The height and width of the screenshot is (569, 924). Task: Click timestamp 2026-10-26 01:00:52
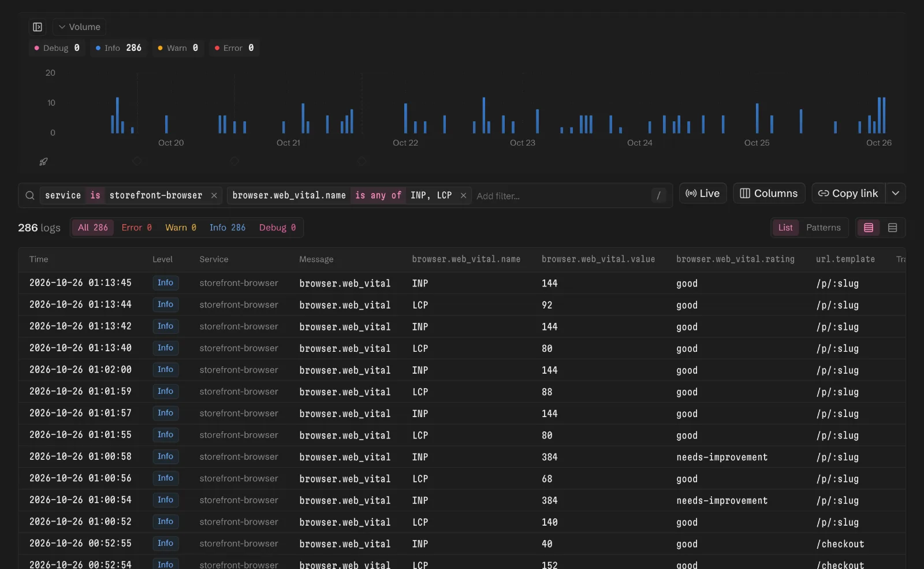pos(80,522)
